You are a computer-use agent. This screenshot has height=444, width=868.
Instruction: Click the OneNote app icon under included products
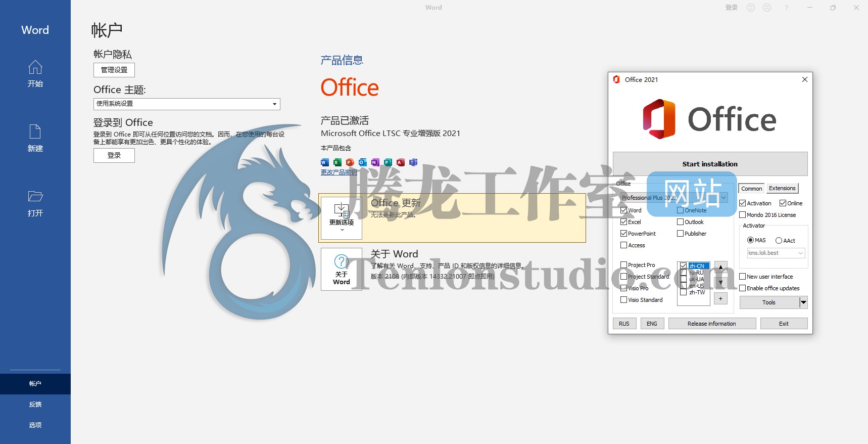pyautogui.click(x=375, y=162)
